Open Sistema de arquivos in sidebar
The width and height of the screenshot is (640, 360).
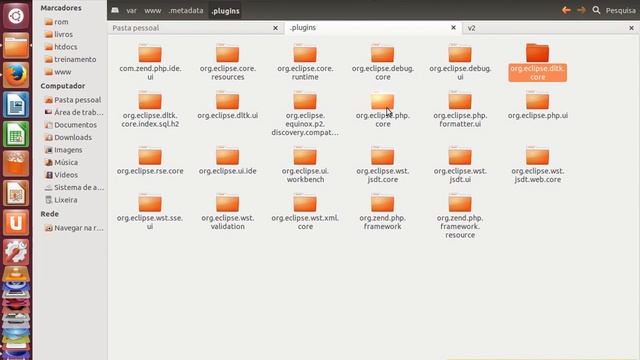78,187
